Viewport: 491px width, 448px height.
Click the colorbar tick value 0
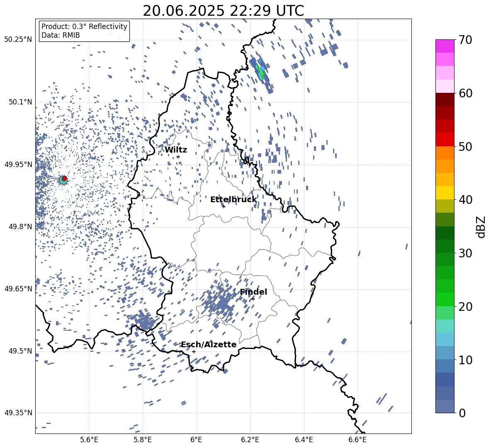pos(462,413)
